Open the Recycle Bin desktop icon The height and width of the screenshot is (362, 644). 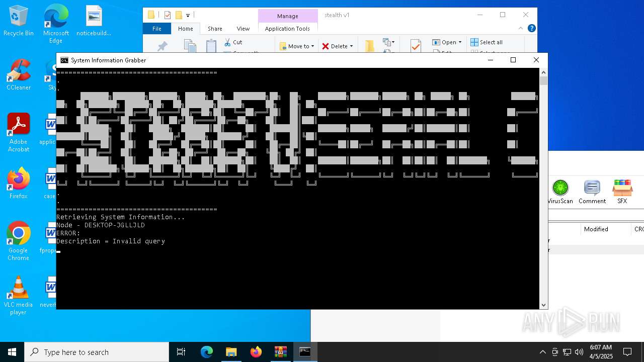(19, 20)
